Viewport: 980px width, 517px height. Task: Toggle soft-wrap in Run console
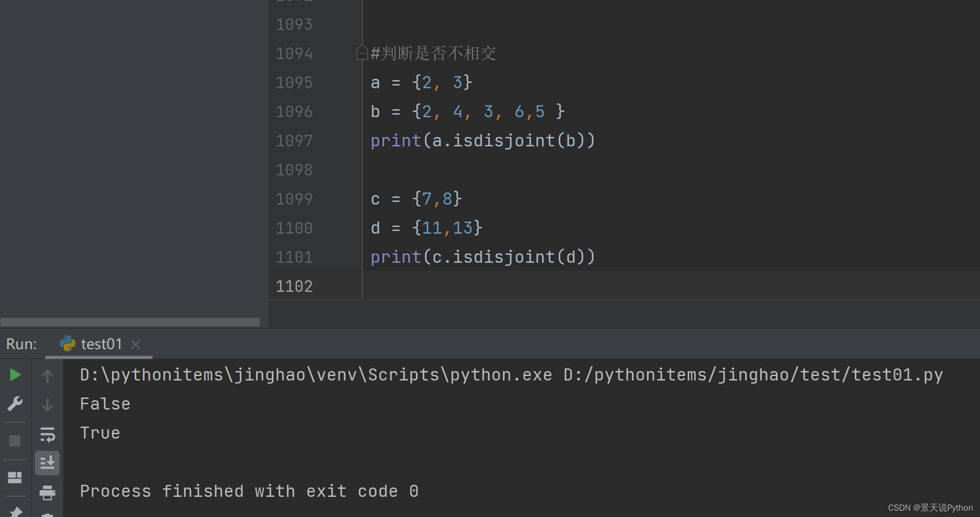[47, 434]
